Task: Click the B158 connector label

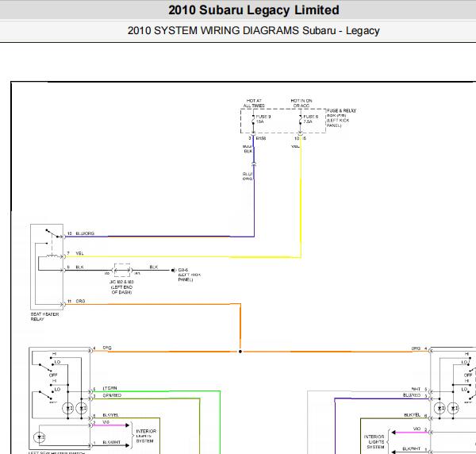Action: point(261,138)
